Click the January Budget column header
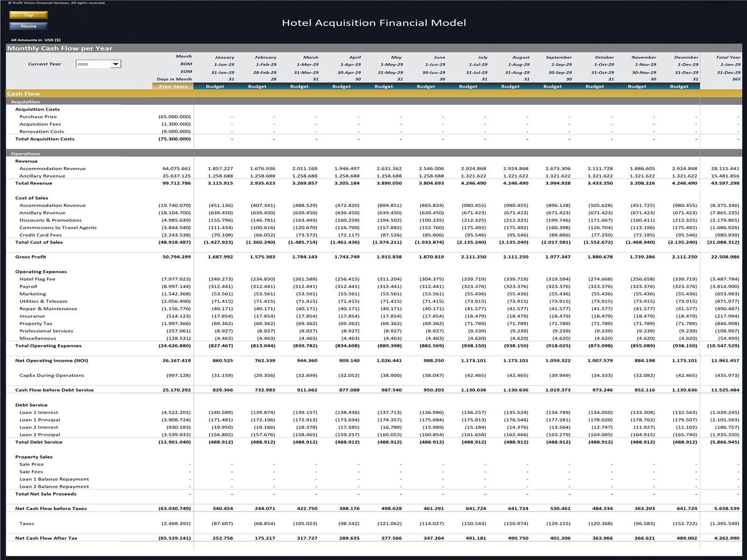 click(x=215, y=86)
